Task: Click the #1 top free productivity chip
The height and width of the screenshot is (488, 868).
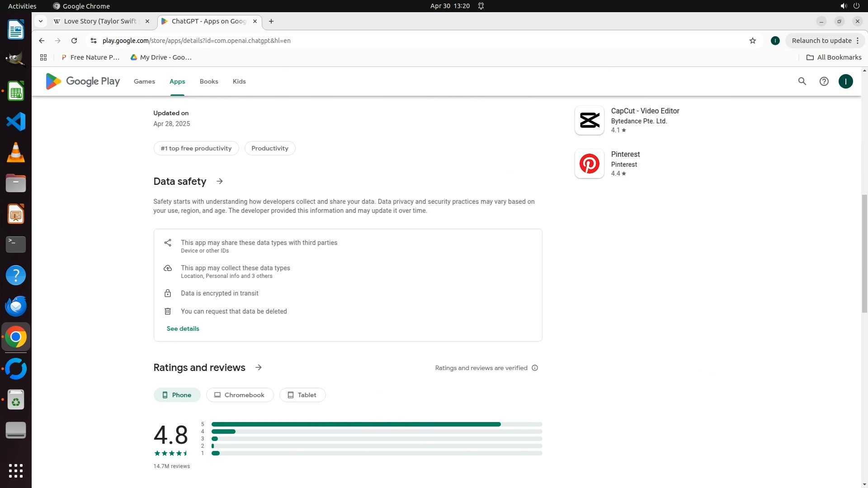Action: (x=196, y=148)
